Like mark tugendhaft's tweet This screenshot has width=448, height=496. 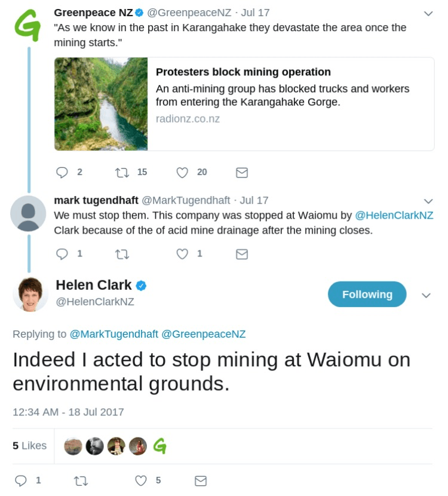tap(183, 254)
